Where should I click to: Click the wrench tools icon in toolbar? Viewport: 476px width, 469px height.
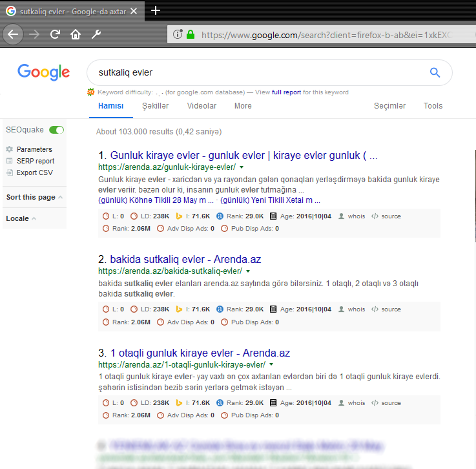point(96,34)
